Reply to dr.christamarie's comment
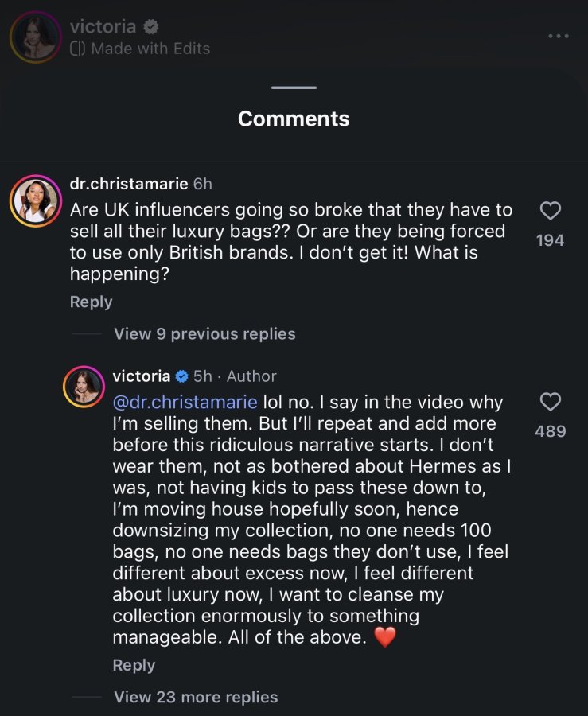 91,302
